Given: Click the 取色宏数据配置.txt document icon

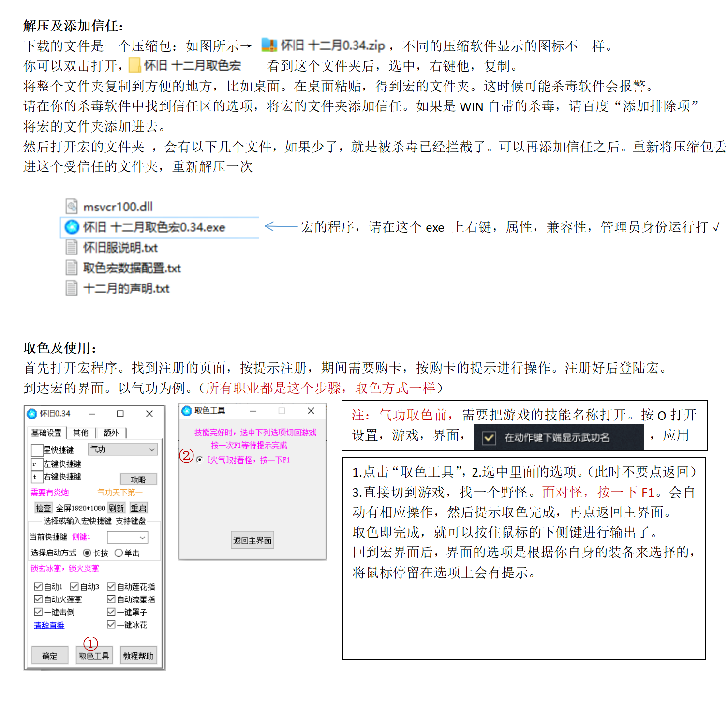Looking at the screenshot, I should click(72, 268).
